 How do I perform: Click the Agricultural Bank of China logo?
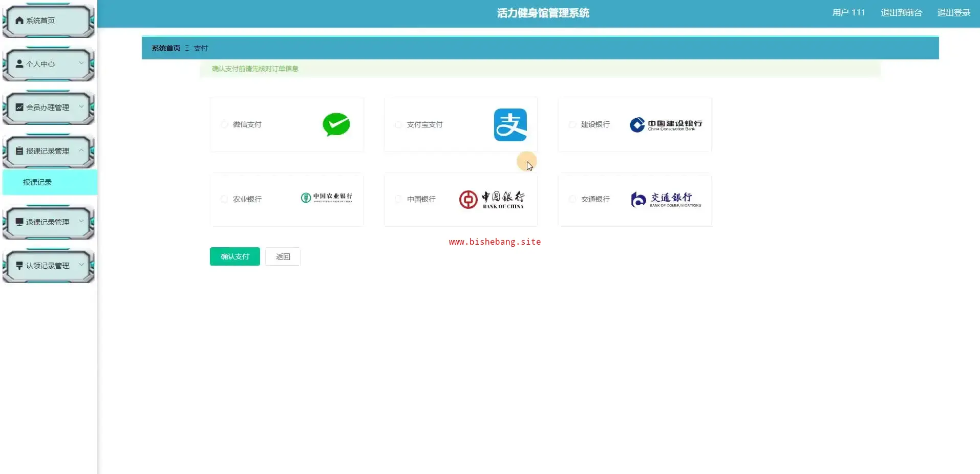click(x=327, y=198)
